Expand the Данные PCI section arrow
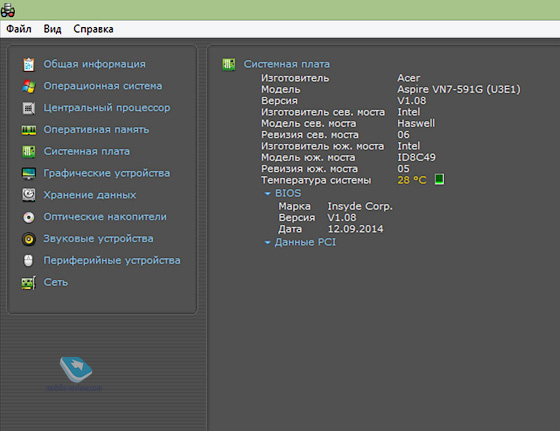Screen dimensions: 560x431 coord(268,242)
